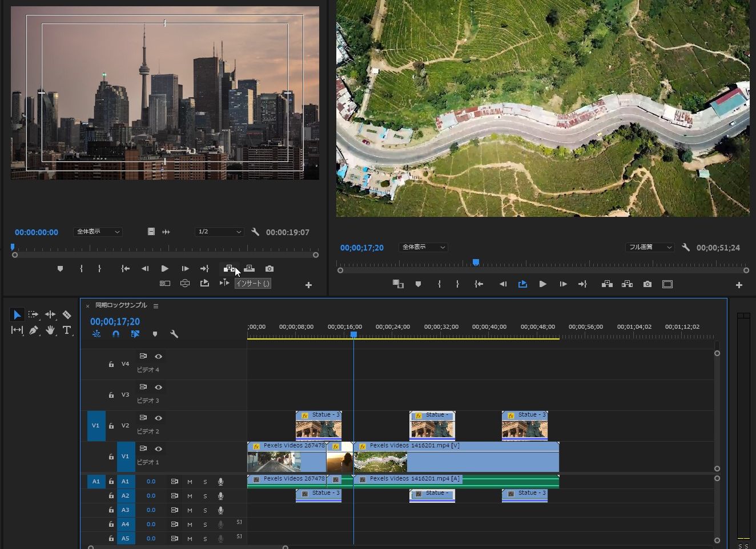Click the blue playhead slider in Program Monitor scrubber
This screenshot has width=756, height=549.
(476, 263)
